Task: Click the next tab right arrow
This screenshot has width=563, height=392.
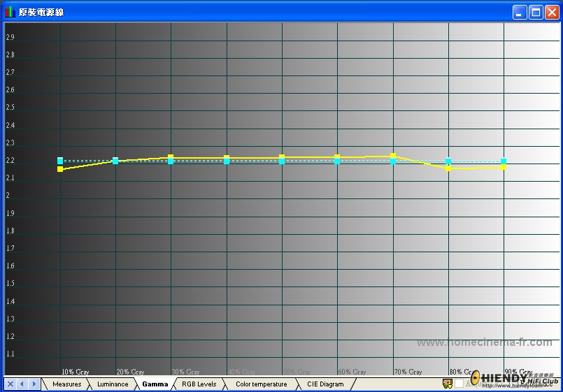Action: [x=34, y=384]
